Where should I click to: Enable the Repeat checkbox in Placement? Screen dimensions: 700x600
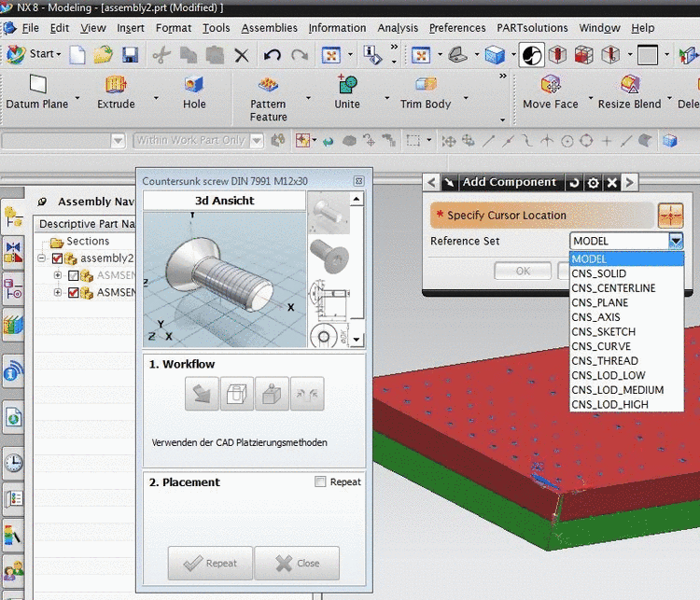coord(321,482)
